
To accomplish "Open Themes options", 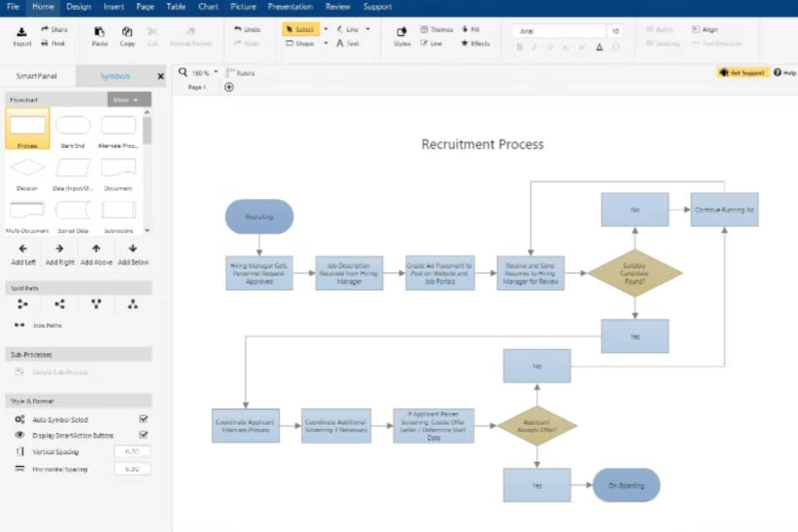I will tap(436, 29).
